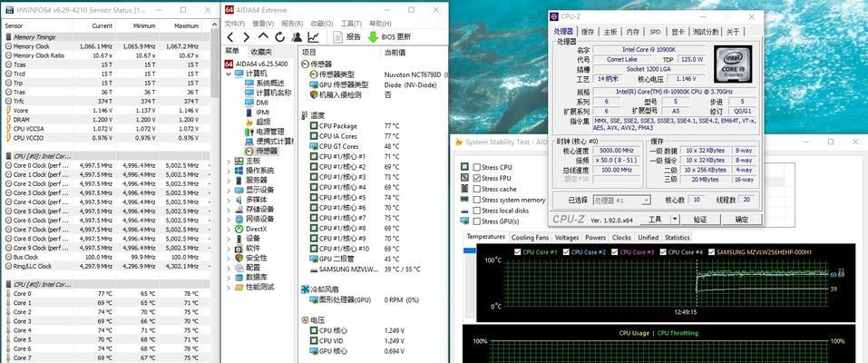
Task: Open the 工具(T) menu in AIDA64
Action: click(x=351, y=24)
